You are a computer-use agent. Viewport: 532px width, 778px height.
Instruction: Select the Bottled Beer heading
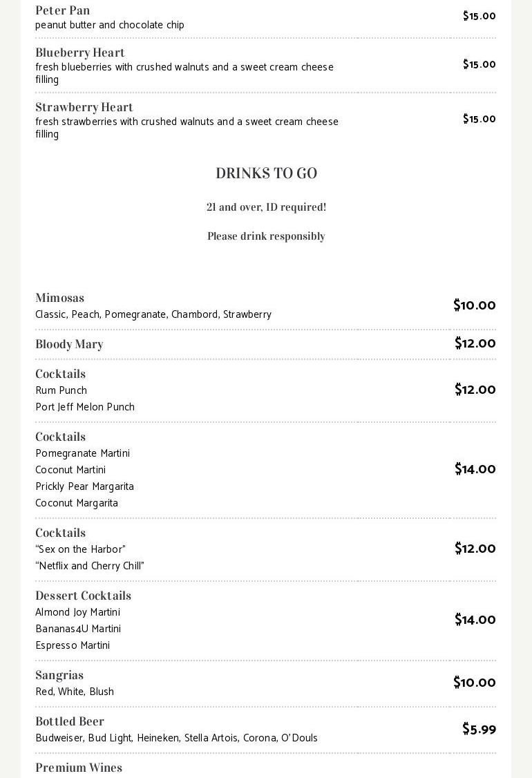(x=70, y=721)
